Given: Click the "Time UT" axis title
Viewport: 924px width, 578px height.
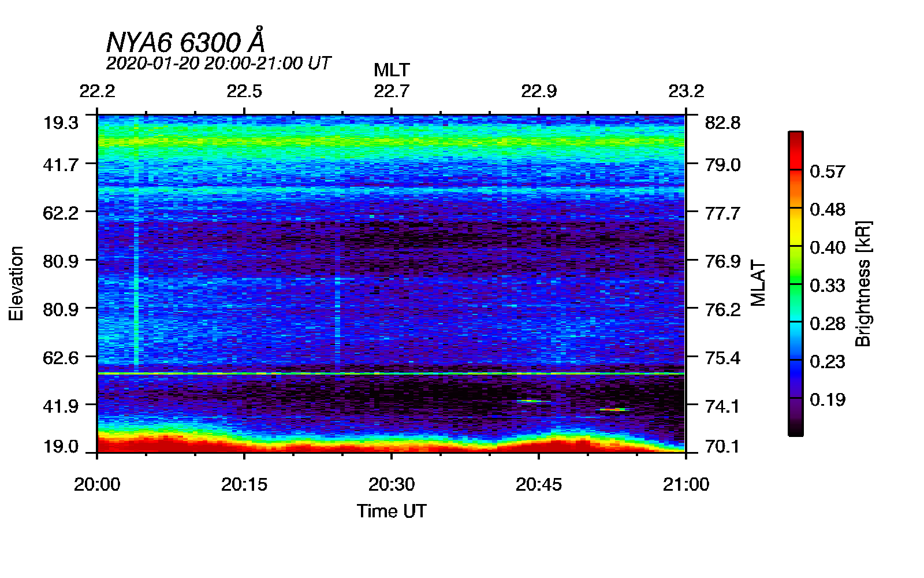Looking at the screenshot, I should click(392, 511).
